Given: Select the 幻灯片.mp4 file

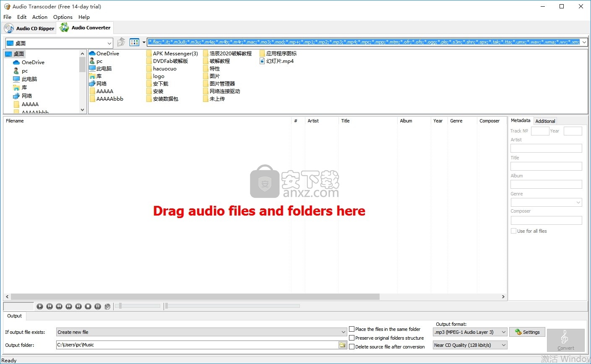Looking at the screenshot, I should coord(276,61).
